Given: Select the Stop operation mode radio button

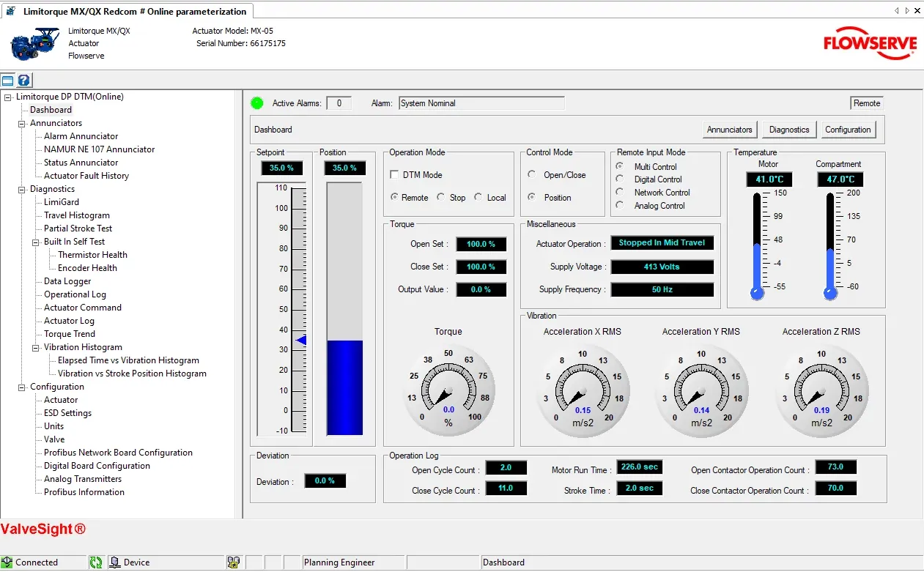Looking at the screenshot, I should click(441, 197).
